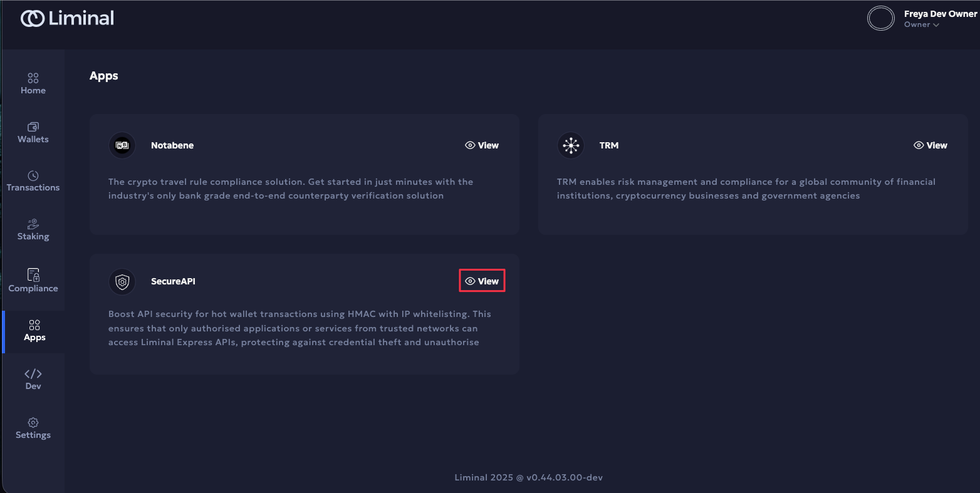Open the Dev section
980x493 pixels.
33,379
